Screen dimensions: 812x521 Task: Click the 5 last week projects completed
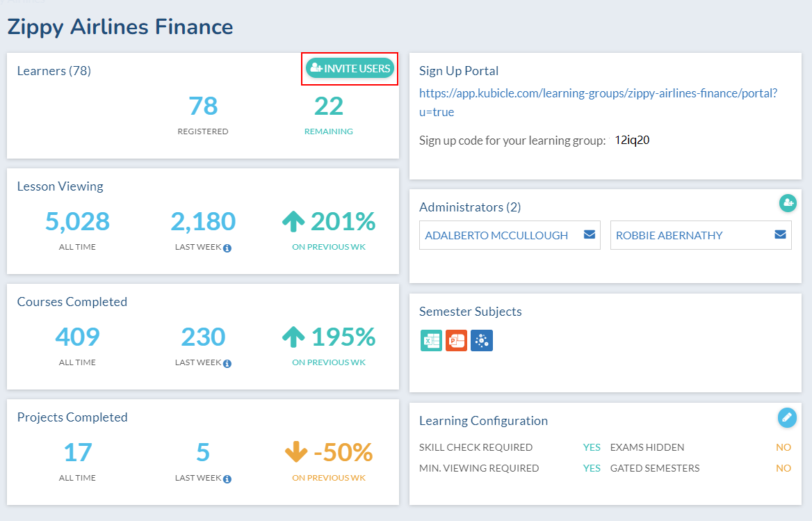(203, 453)
